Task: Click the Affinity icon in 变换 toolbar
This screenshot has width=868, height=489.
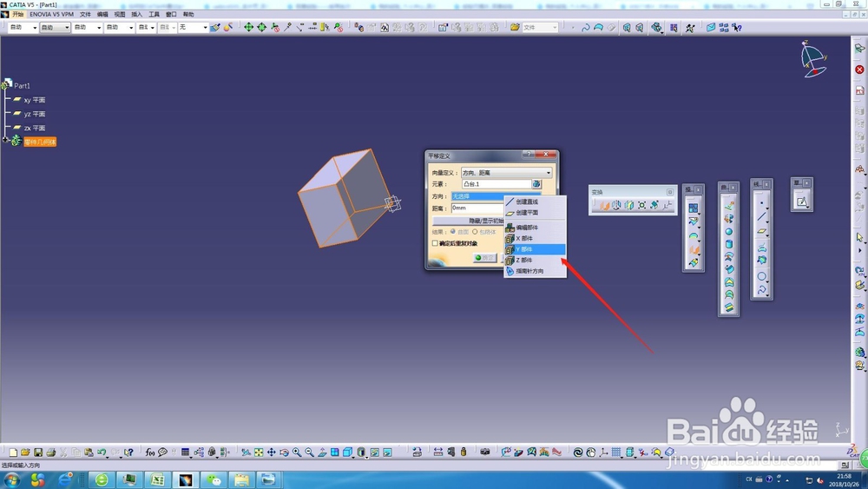Action: coord(654,206)
